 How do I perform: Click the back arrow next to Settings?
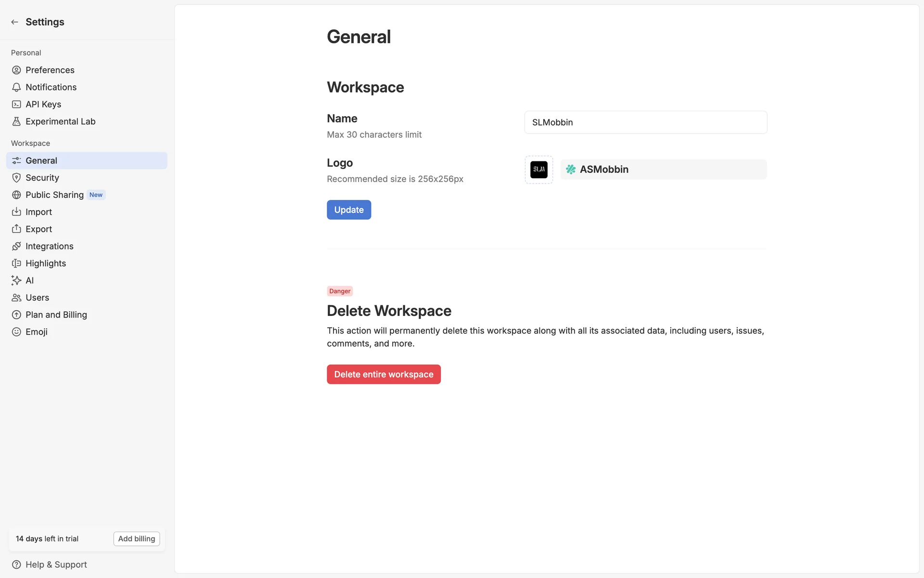click(14, 22)
